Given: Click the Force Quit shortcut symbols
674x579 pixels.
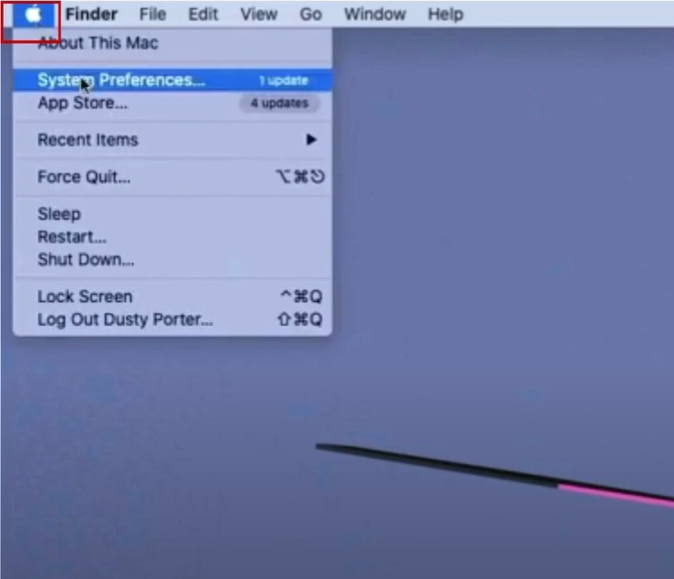Looking at the screenshot, I should click(x=300, y=177).
